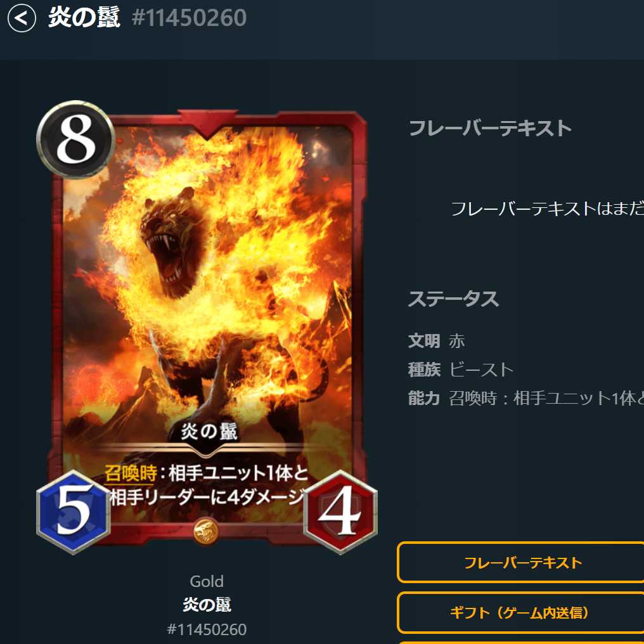Click the header card ID #11450260
This screenshot has height=644, width=644.
[x=190, y=18]
